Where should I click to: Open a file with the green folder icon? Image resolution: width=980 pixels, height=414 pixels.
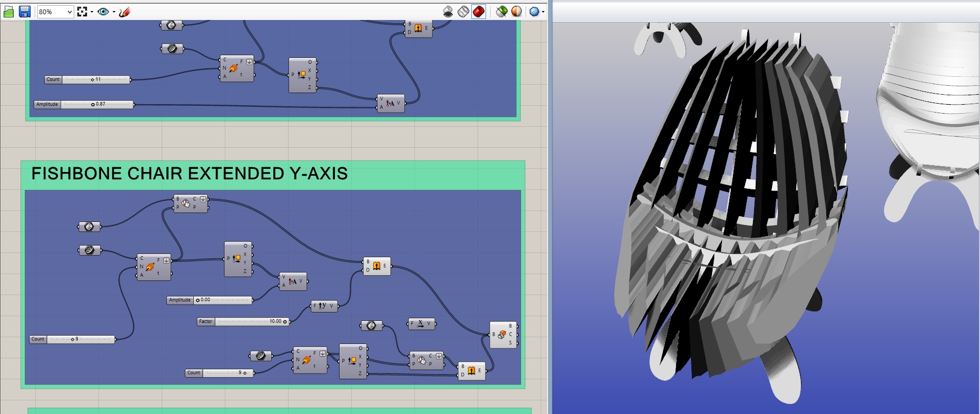coord(8,12)
